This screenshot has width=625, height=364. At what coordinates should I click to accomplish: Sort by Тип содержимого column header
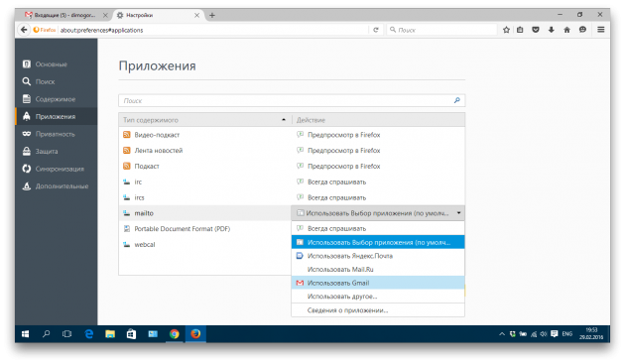point(205,120)
